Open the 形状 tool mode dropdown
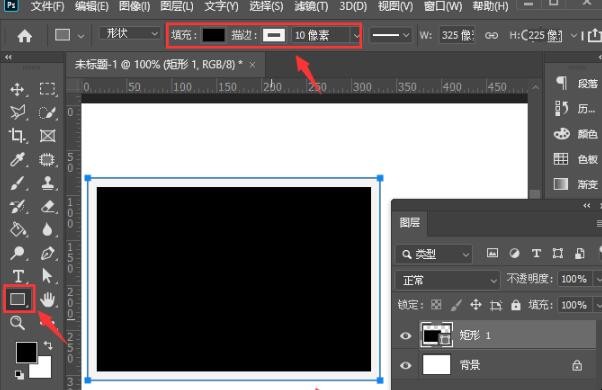602x390 pixels. point(129,33)
